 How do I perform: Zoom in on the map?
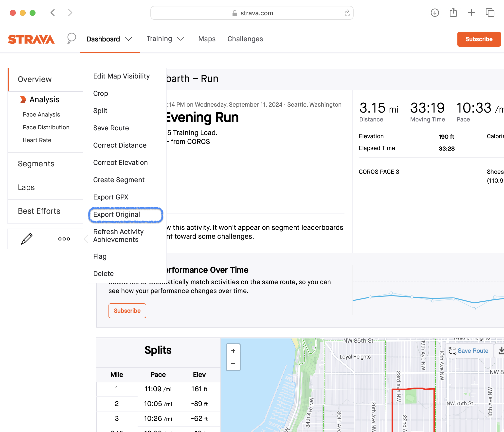coord(233,351)
